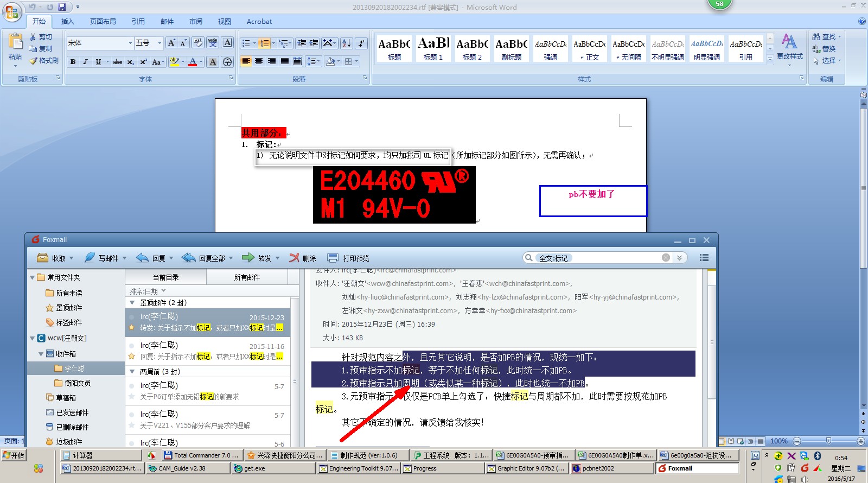Clear the Foxmail search box (x)
Image resolution: width=868 pixels, height=483 pixels.
[x=666, y=258]
